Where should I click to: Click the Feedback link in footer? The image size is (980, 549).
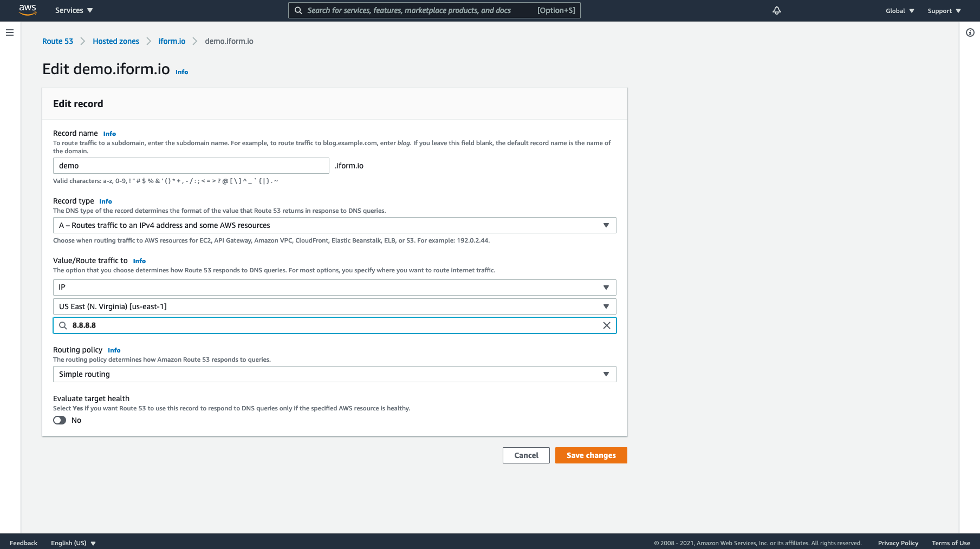pos(23,543)
